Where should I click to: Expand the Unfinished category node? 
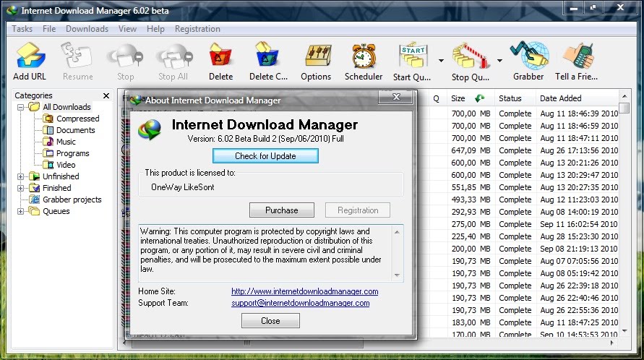20,176
